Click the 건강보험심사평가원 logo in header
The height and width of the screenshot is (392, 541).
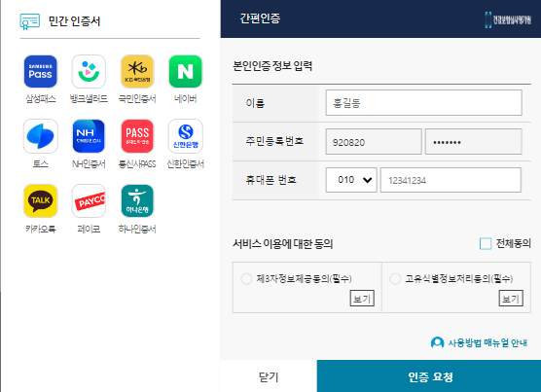click(x=508, y=19)
